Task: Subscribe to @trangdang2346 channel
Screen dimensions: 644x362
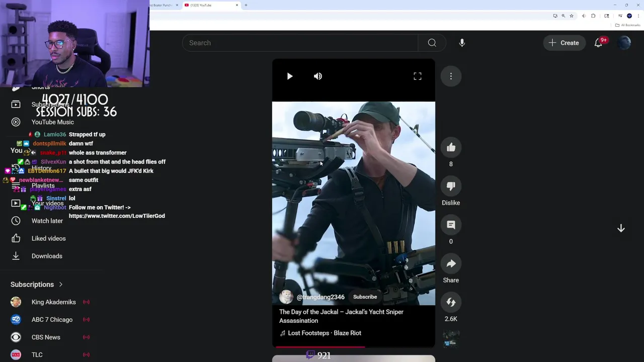Action: (x=365, y=297)
